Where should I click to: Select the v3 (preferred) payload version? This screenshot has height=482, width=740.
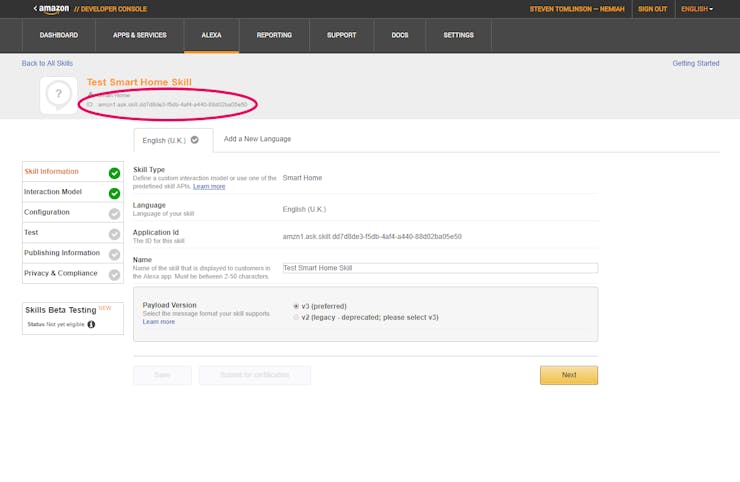tap(296, 306)
